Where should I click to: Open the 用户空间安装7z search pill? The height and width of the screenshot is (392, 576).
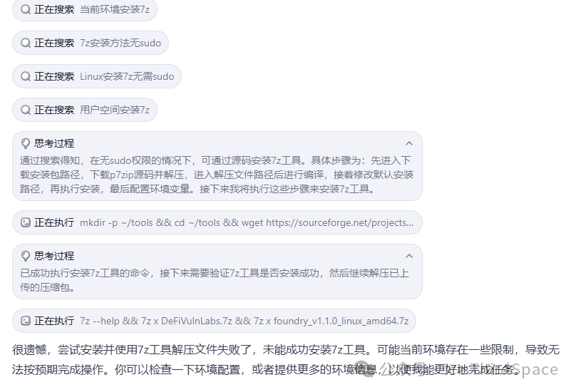click(x=85, y=110)
